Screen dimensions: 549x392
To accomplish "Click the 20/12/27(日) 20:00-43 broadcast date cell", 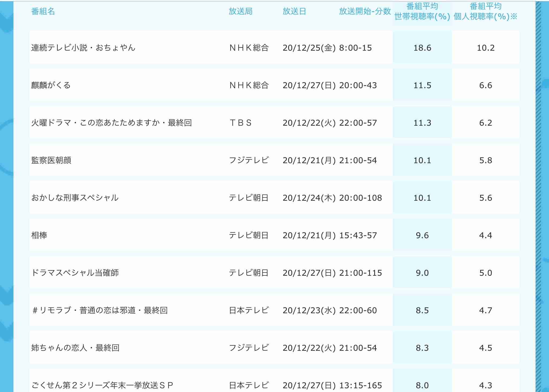I will [x=330, y=85].
